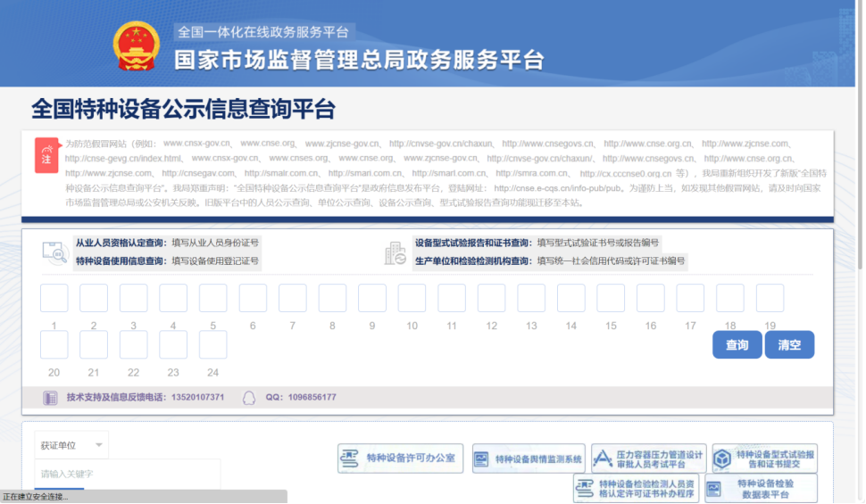The height and width of the screenshot is (504, 866).
Task: Click the 特种设备使用信息查询 label
Action: pos(121,261)
